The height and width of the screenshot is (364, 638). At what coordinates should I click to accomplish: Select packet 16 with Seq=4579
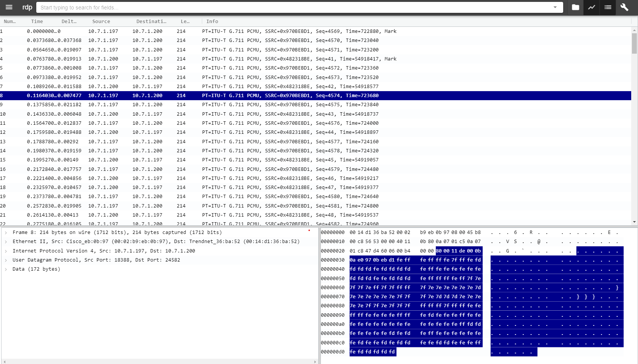pyautogui.click(x=316, y=169)
